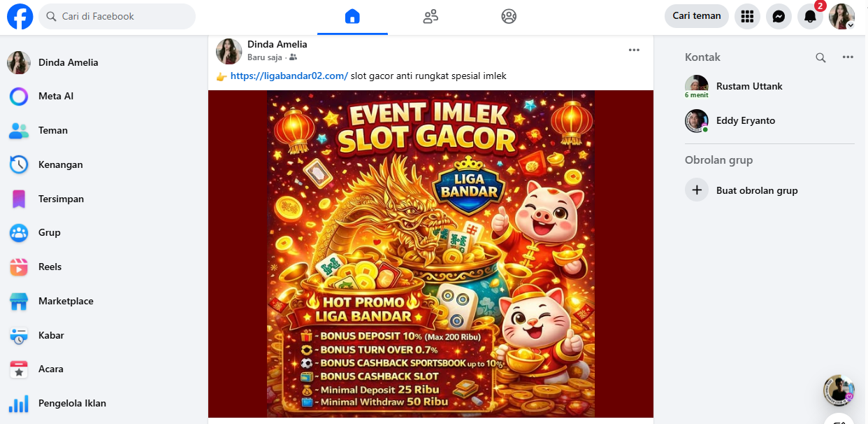Switch to the Groups tab icon
The height and width of the screenshot is (424, 868).
[509, 17]
